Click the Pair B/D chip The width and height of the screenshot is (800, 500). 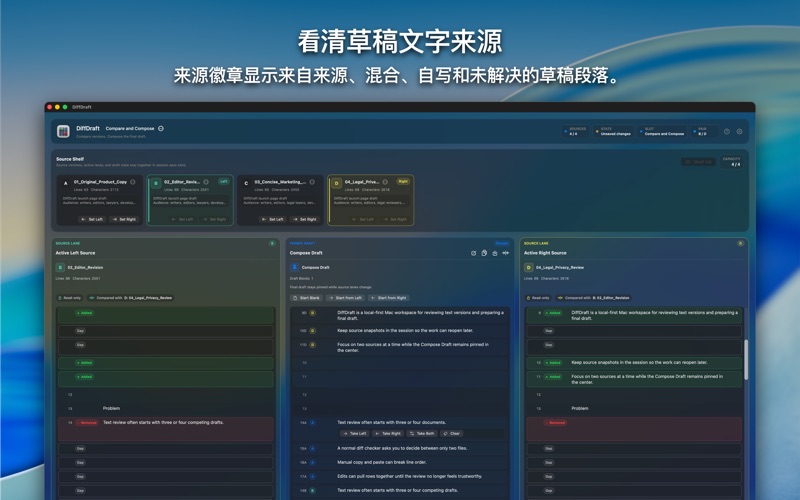point(704,132)
